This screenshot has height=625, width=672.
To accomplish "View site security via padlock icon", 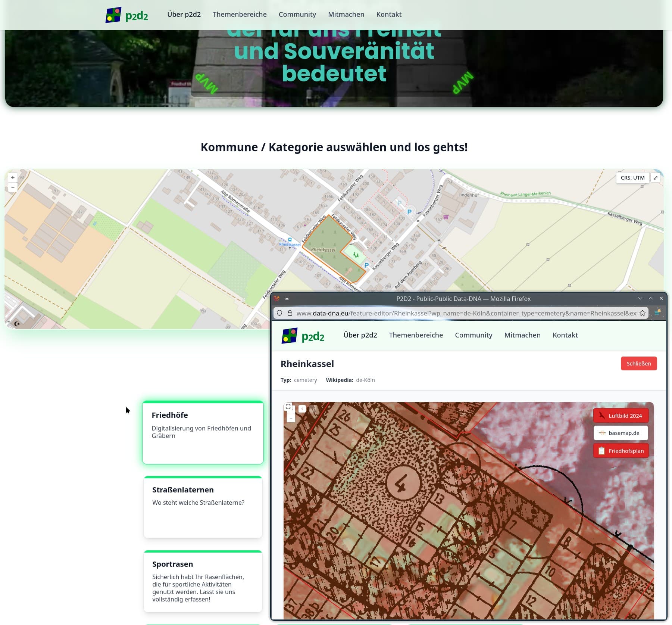I will pyautogui.click(x=290, y=313).
